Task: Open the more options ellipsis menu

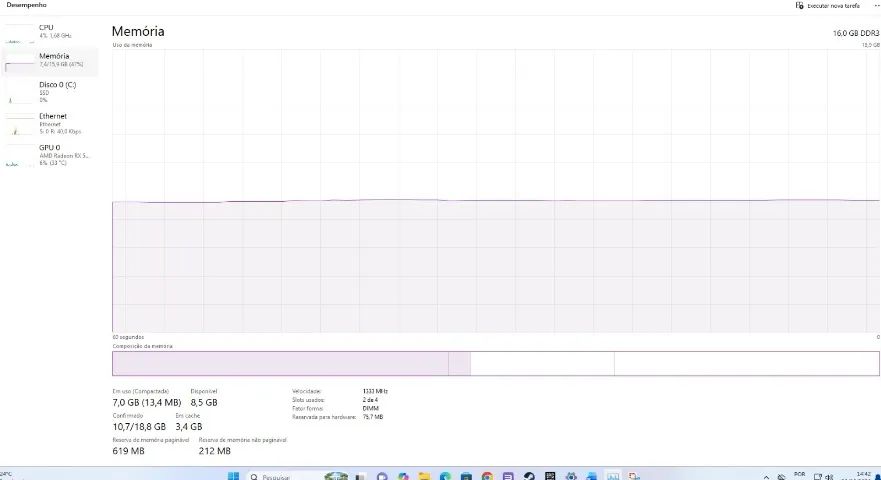Action: pos(876,5)
